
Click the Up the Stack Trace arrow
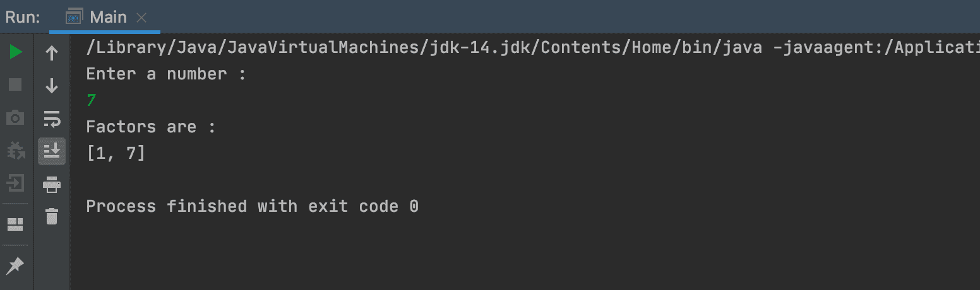coord(52,53)
